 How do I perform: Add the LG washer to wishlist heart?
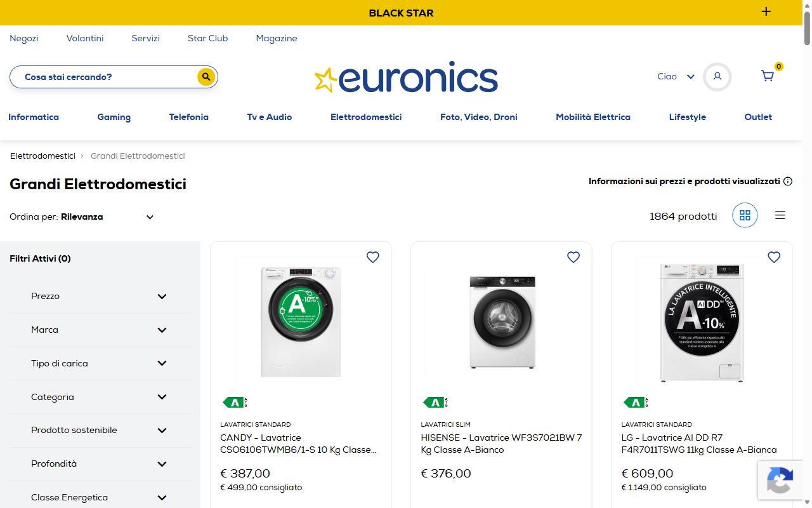[x=774, y=257]
